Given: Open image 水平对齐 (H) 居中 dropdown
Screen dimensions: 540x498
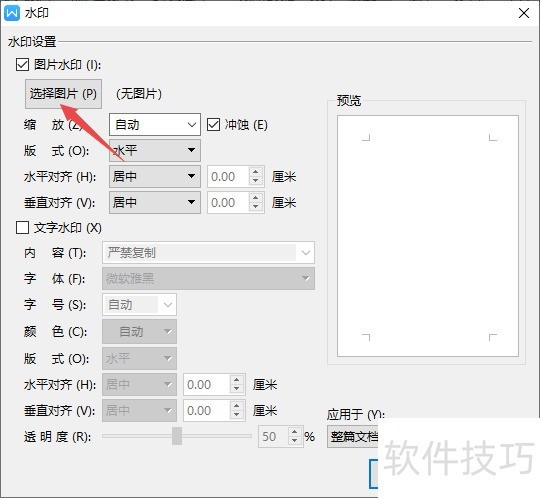Looking at the screenshot, I should point(155,176).
